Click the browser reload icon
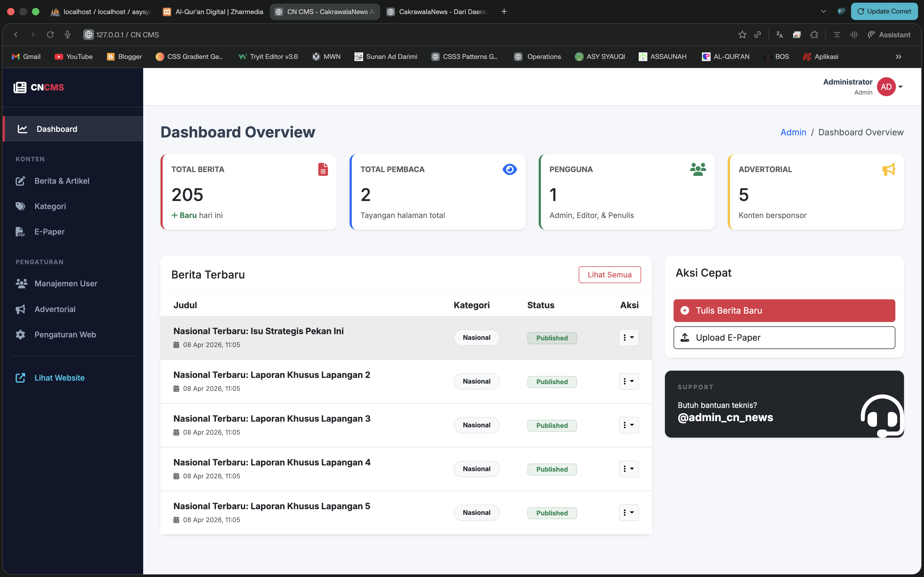Image resolution: width=924 pixels, height=577 pixels. pyautogui.click(x=50, y=35)
